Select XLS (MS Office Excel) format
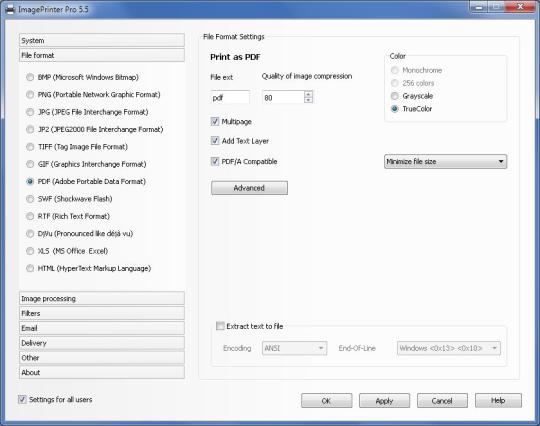This screenshot has width=540, height=426. click(x=30, y=251)
